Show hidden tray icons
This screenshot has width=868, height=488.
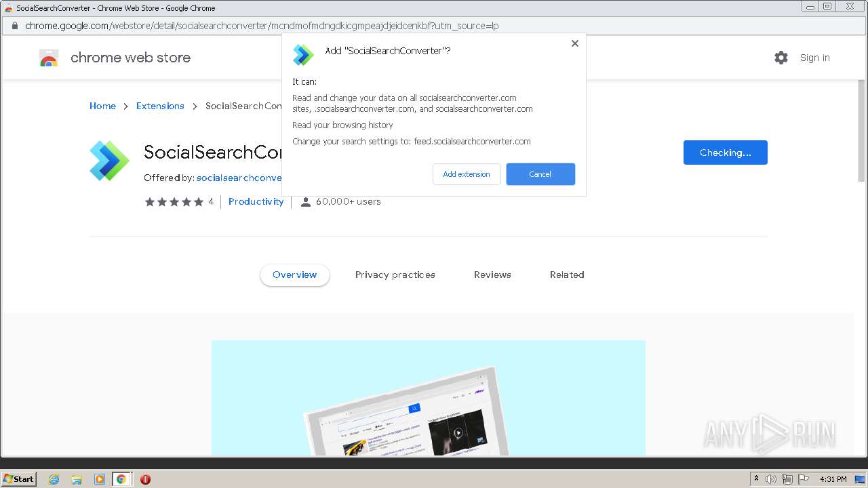756,479
